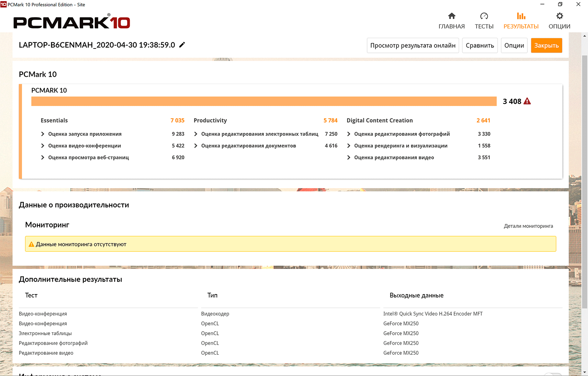Click the video conferencing score 5 422
This screenshot has width=588, height=376.
(x=178, y=146)
